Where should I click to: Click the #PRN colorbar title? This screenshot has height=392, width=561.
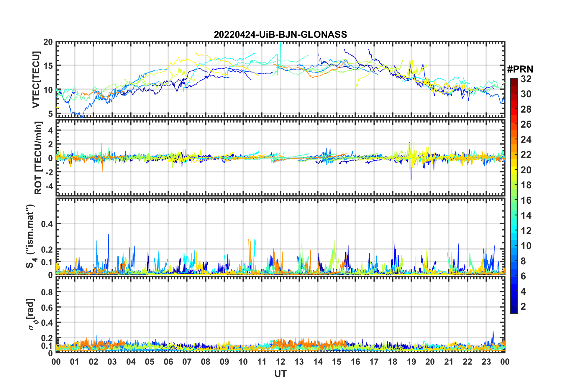click(520, 69)
